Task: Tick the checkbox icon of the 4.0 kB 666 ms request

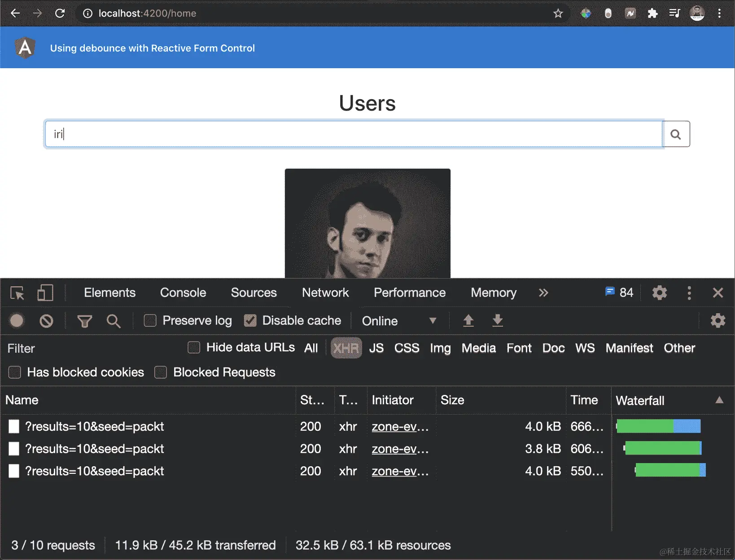Action: 14,426
